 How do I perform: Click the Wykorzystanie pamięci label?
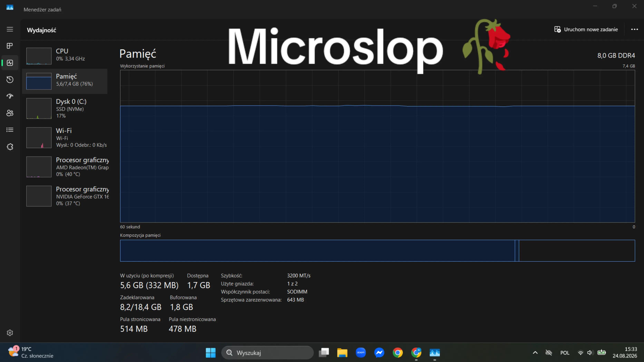pos(142,66)
